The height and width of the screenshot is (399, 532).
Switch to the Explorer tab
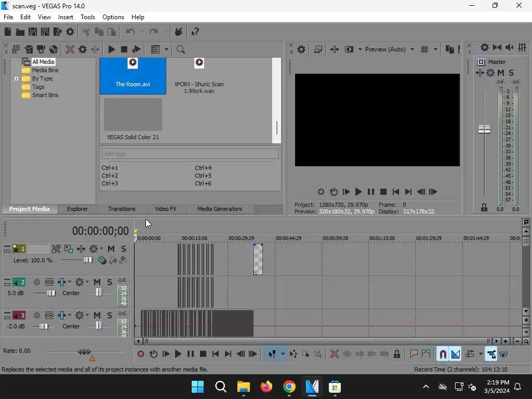coord(77,209)
